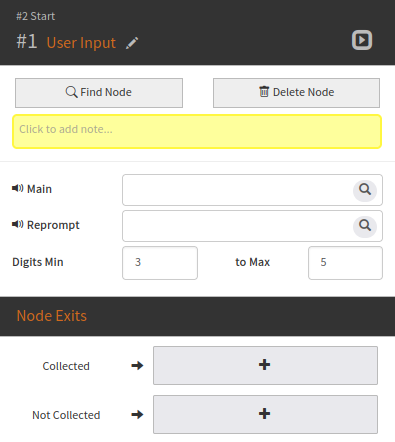The height and width of the screenshot is (442, 395).
Task: Click the speaker icon next to Reprompt
Action: pos(18,224)
